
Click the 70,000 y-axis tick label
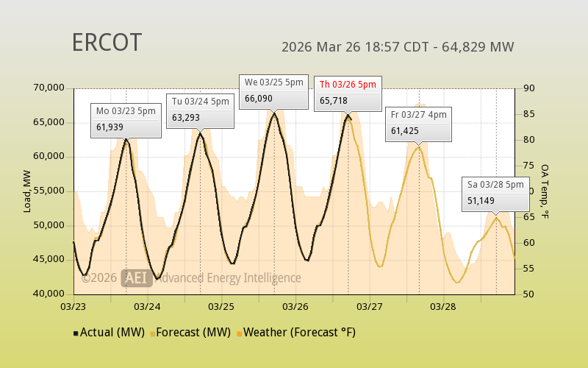pos(50,88)
